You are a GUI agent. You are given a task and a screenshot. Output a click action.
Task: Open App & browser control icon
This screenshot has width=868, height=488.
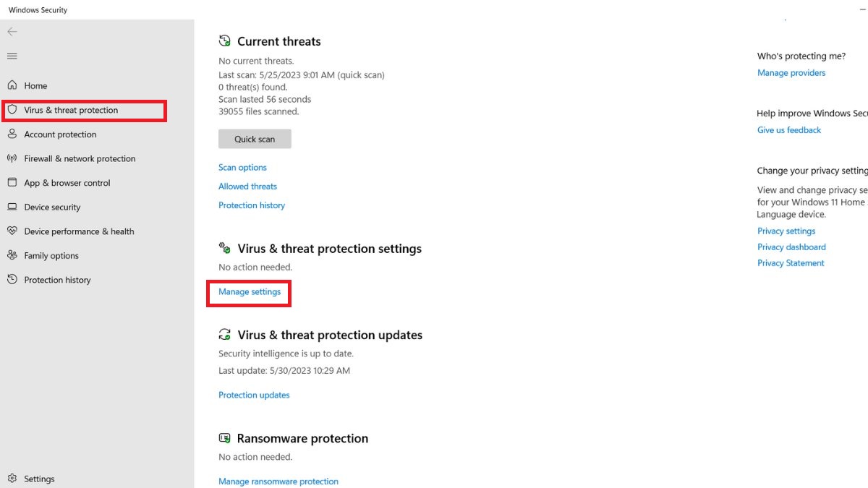tap(12, 182)
